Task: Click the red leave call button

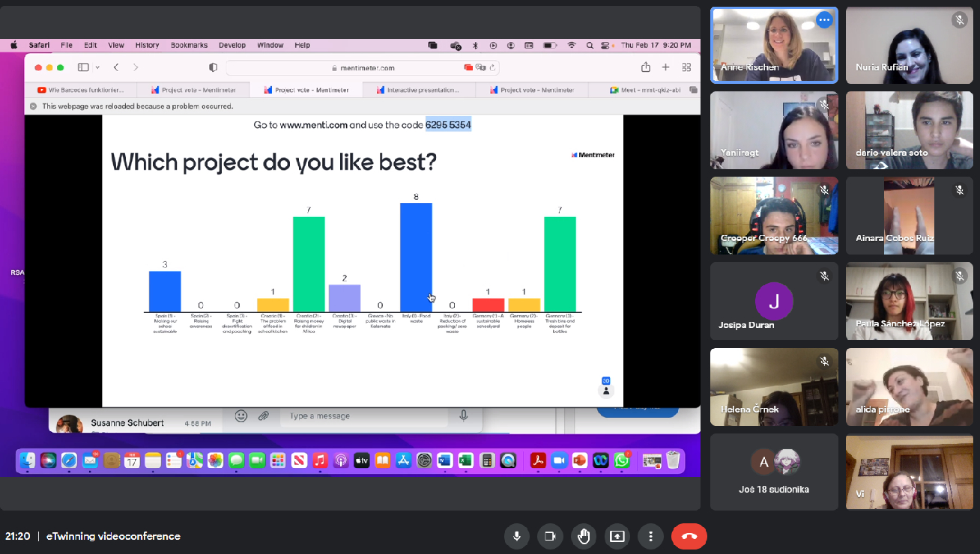Action: tap(689, 536)
